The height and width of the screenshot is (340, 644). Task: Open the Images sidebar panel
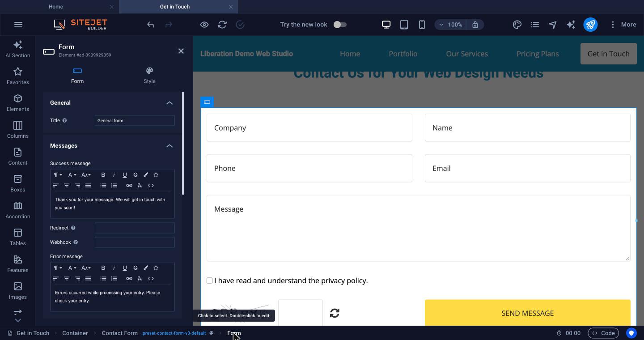18,291
